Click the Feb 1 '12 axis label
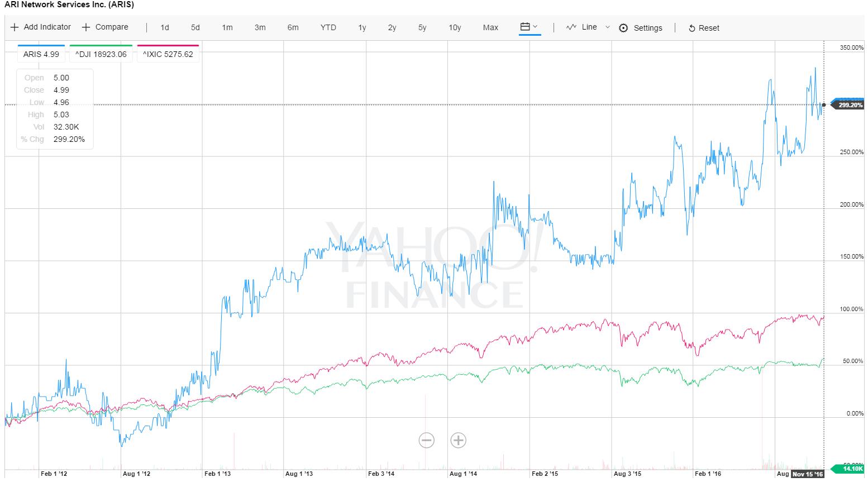Screen dimensions: 868x482 (x=54, y=474)
